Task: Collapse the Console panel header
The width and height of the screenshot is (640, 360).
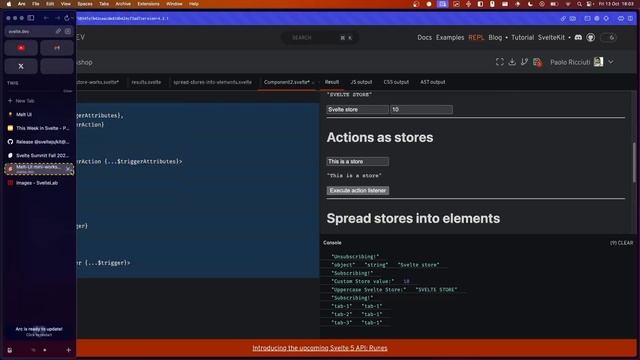Action: 332,243
